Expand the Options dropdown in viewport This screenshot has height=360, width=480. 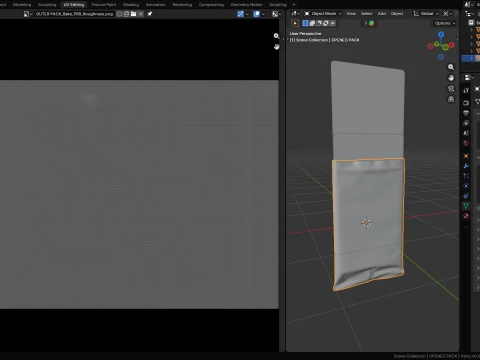point(445,23)
